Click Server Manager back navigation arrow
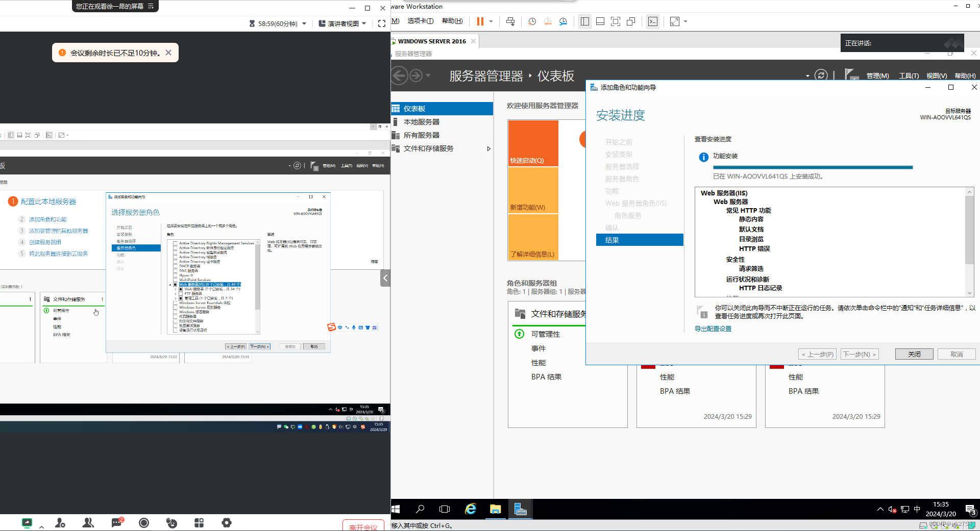 [400, 75]
